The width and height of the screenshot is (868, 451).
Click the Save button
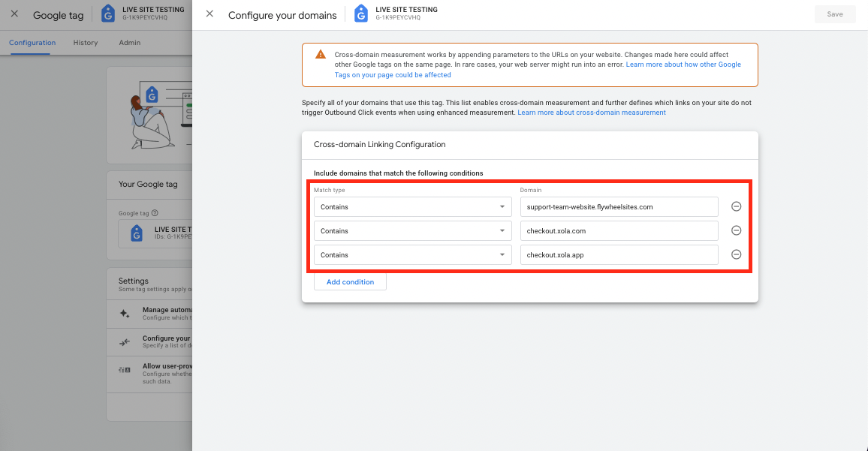(x=835, y=14)
